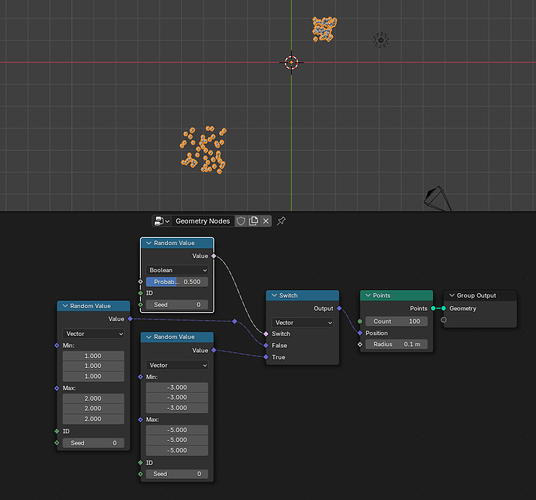This screenshot has height=500, width=536.
Task: Adjust the Probability slider at 0.500
Action: click(177, 282)
